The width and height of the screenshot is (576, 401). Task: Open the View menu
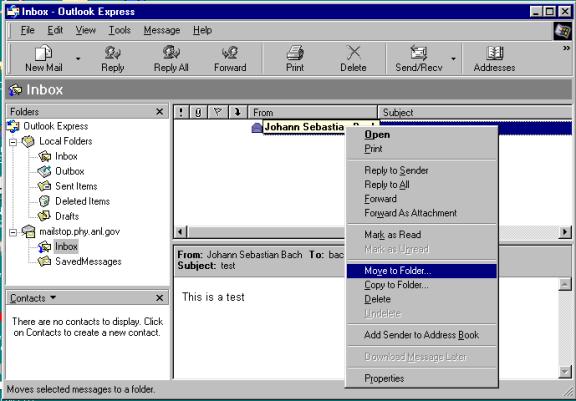[x=86, y=30]
